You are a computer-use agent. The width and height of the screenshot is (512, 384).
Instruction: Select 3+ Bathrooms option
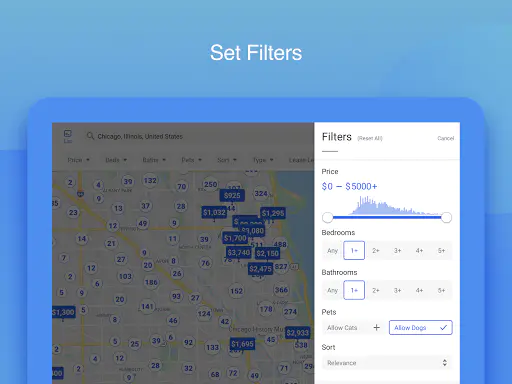click(397, 290)
